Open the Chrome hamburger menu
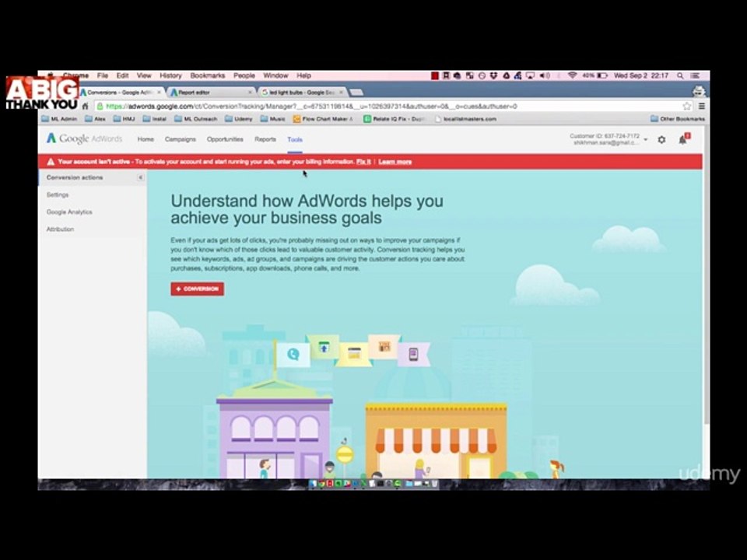The height and width of the screenshot is (560, 747). click(701, 107)
